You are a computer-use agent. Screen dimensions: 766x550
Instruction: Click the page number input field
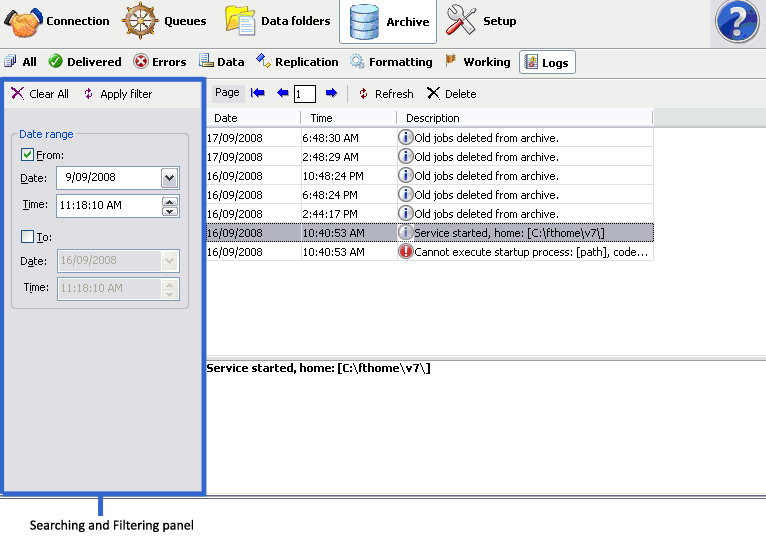tap(305, 94)
